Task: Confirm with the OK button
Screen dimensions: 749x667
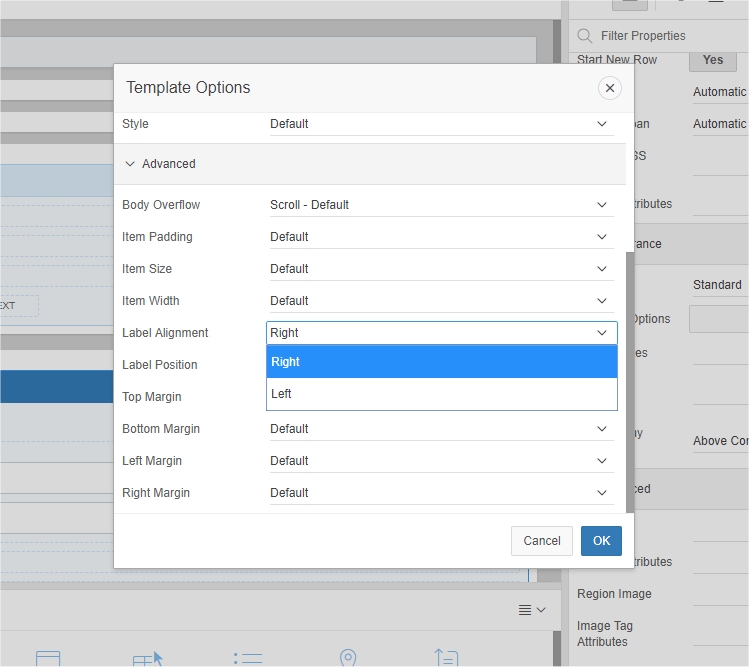Action: click(x=601, y=541)
